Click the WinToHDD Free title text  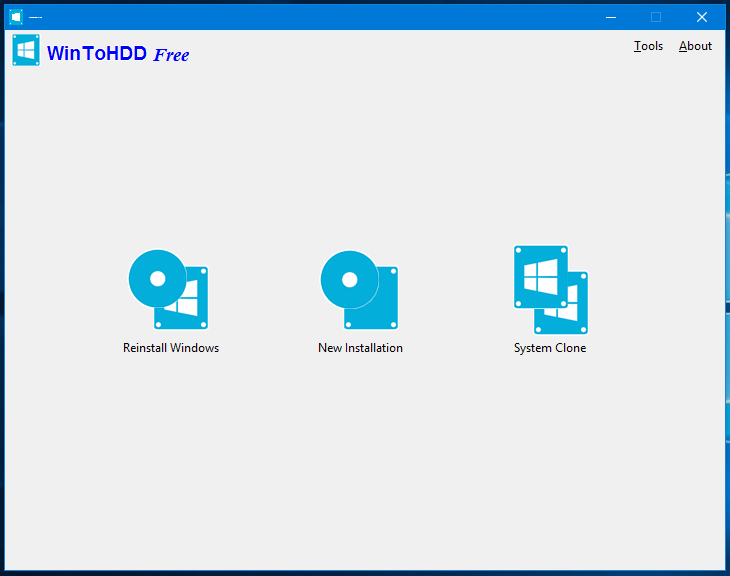[x=118, y=54]
